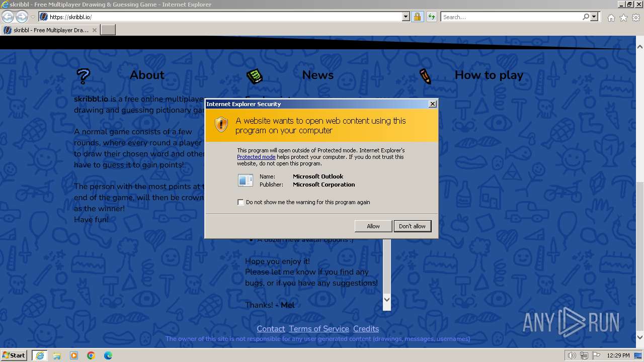Viewport: 644px width, 362px height.
Task: Open a new blank tab
Action: pos(108,30)
